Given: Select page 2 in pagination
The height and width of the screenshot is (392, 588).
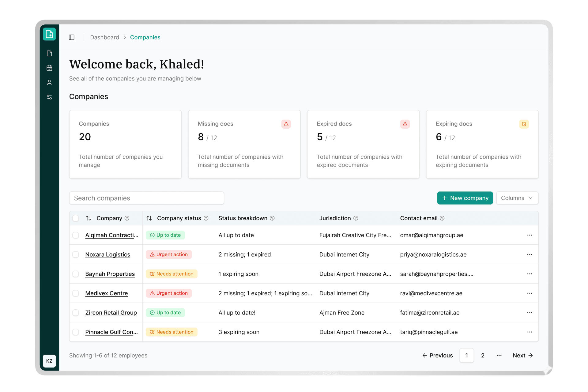Looking at the screenshot, I should pos(483,355).
